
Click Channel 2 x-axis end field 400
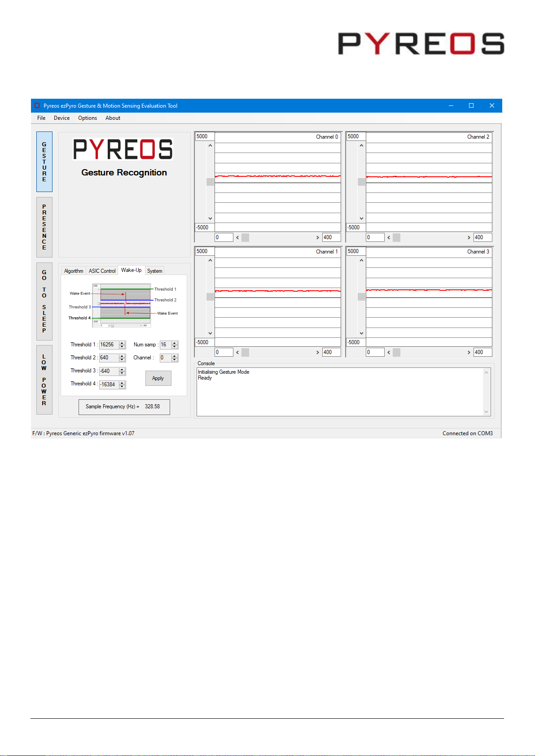pos(482,238)
